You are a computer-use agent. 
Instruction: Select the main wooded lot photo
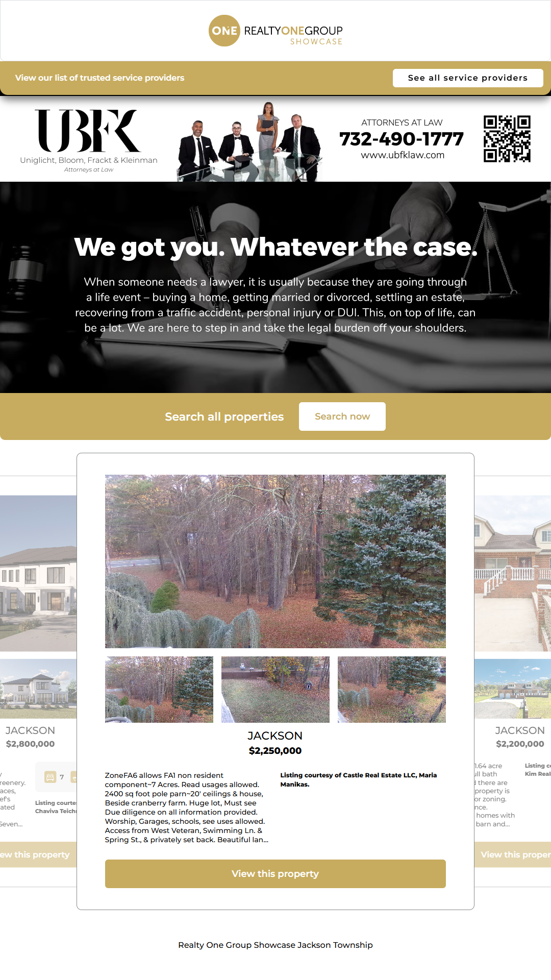275,561
